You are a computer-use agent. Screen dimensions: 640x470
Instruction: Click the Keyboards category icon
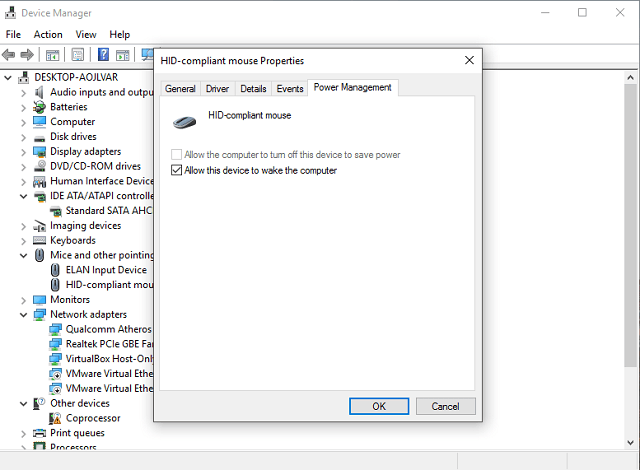pyautogui.click(x=40, y=240)
